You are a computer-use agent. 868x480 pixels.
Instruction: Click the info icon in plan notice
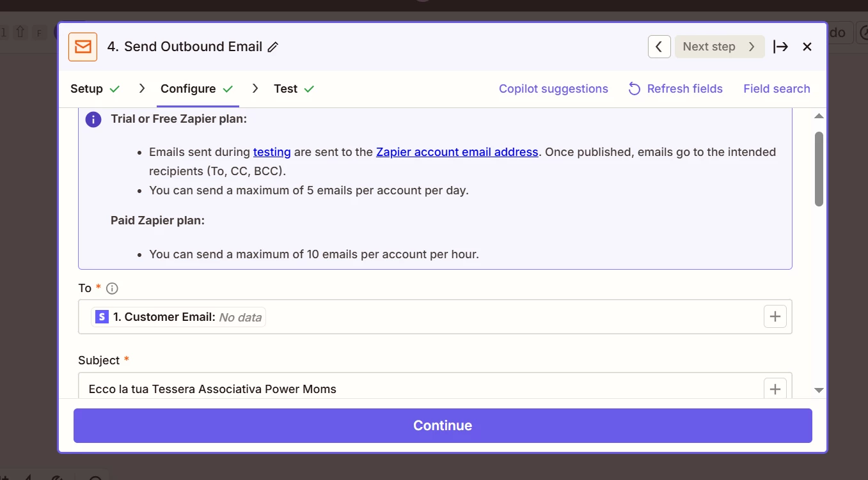pos(93,120)
